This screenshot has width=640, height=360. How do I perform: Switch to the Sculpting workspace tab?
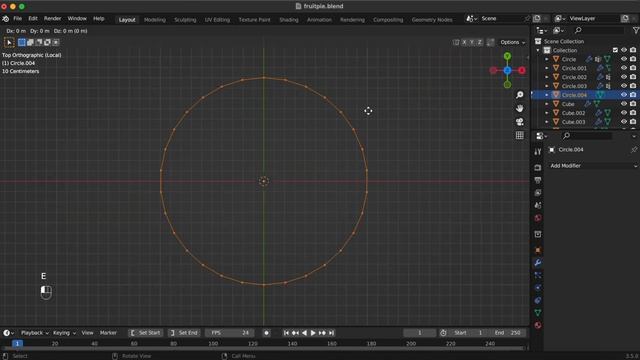[185, 20]
